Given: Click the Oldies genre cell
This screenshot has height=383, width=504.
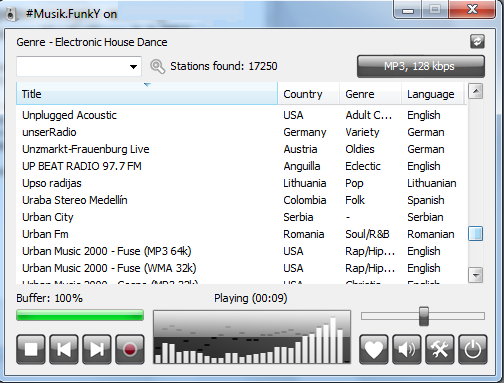Looking at the screenshot, I should 360,149.
